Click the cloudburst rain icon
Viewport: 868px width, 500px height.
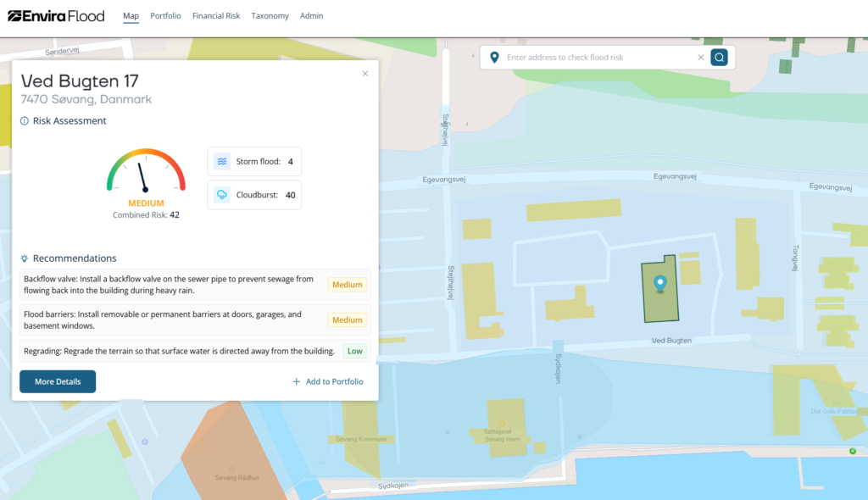[222, 195]
